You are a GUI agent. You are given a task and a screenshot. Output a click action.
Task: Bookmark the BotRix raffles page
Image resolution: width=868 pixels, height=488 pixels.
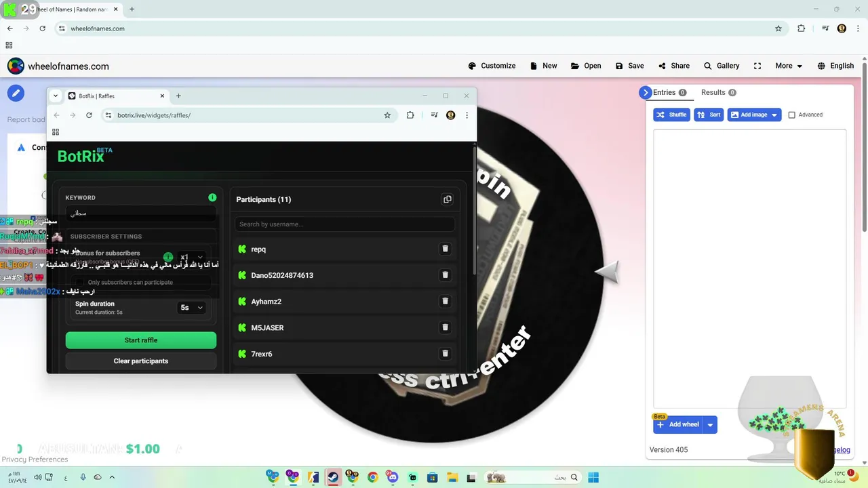pyautogui.click(x=387, y=115)
